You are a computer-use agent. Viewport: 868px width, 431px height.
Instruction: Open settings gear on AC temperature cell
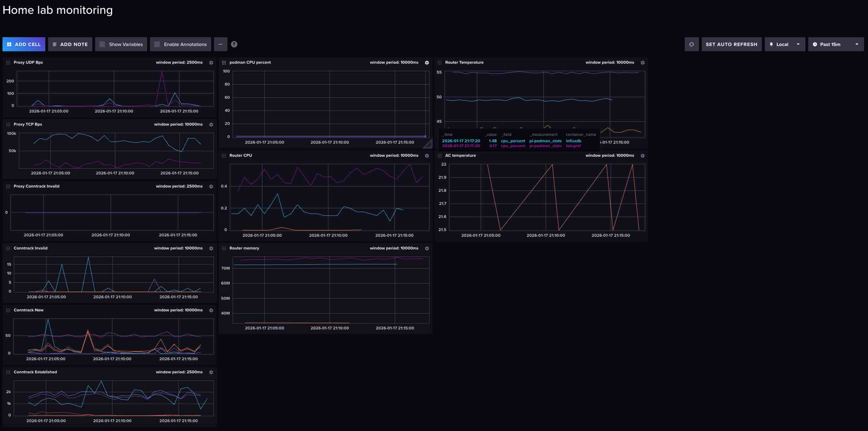click(x=643, y=156)
